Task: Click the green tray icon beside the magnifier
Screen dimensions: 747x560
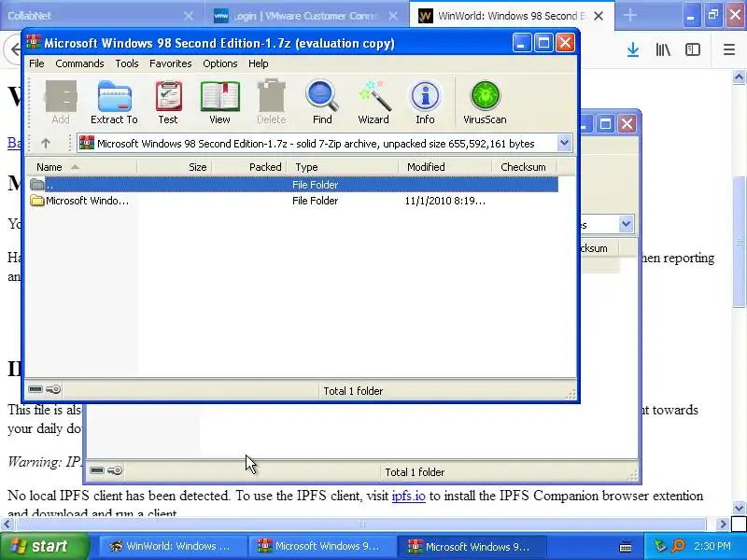Action: tap(660, 546)
